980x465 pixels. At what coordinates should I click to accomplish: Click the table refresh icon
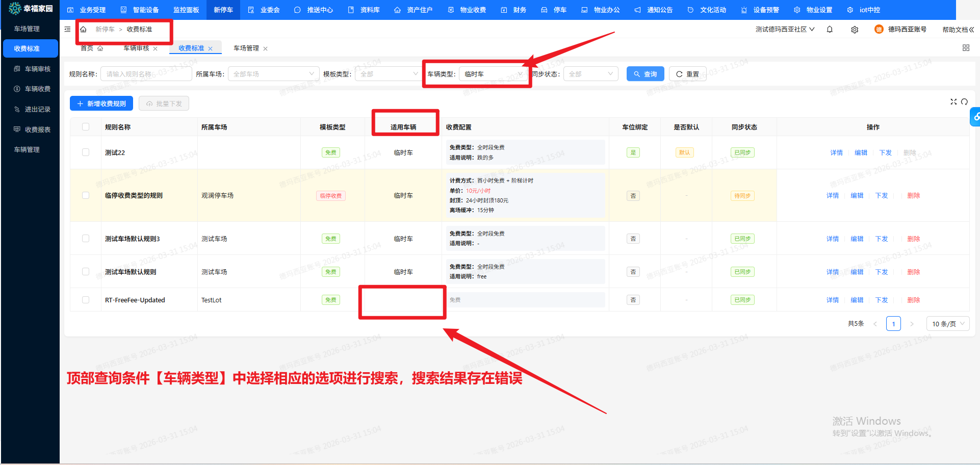pos(964,102)
